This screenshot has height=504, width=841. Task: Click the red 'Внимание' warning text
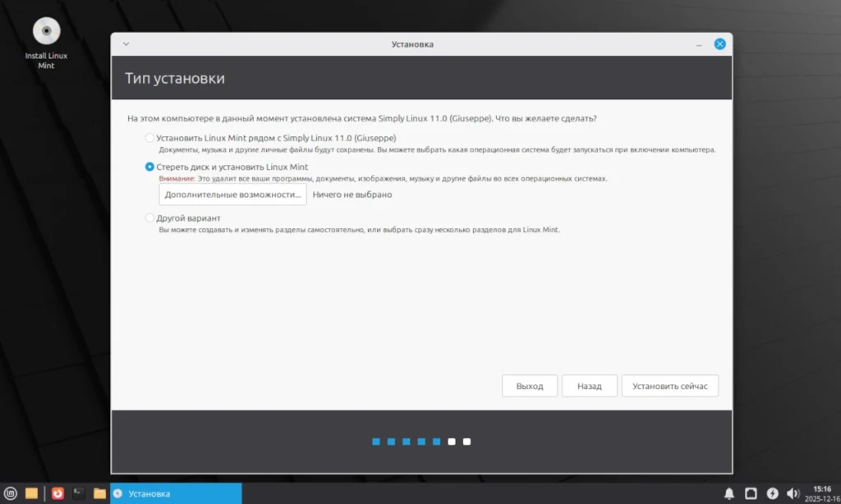pyautogui.click(x=177, y=179)
